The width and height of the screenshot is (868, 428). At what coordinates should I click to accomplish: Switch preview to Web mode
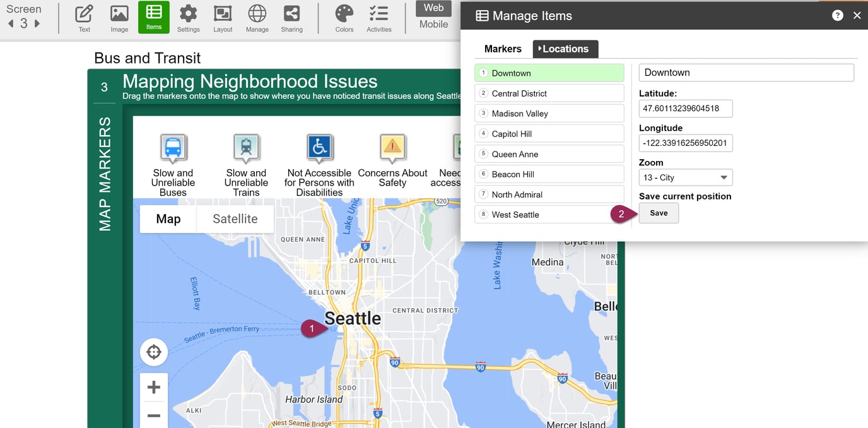433,8
